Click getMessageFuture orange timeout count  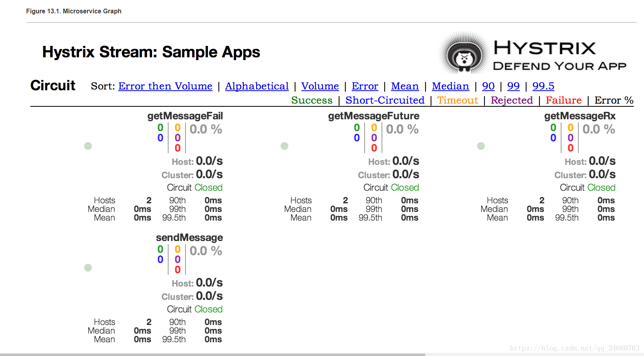pyautogui.click(x=374, y=128)
